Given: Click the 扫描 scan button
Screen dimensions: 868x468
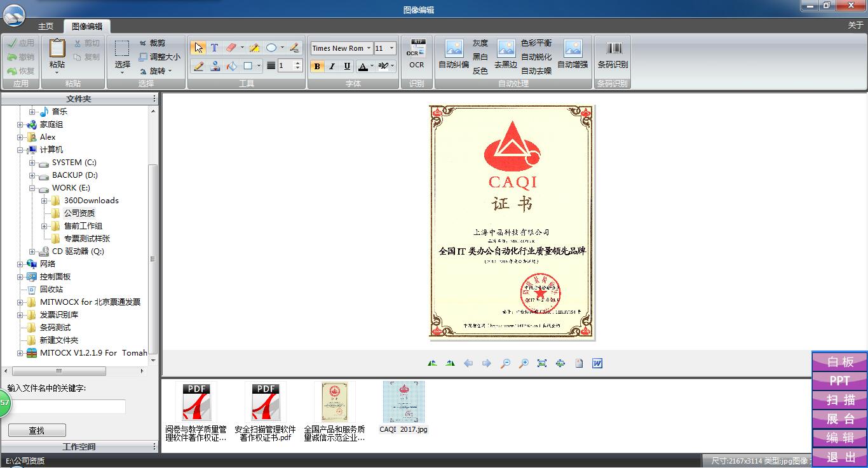Looking at the screenshot, I should pyautogui.click(x=840, y=400).
